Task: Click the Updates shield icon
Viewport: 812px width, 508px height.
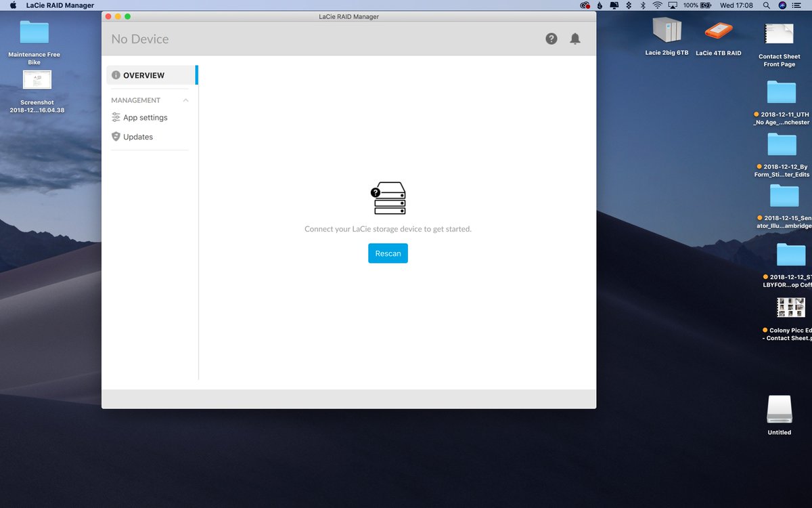Action: click(115, 136)
